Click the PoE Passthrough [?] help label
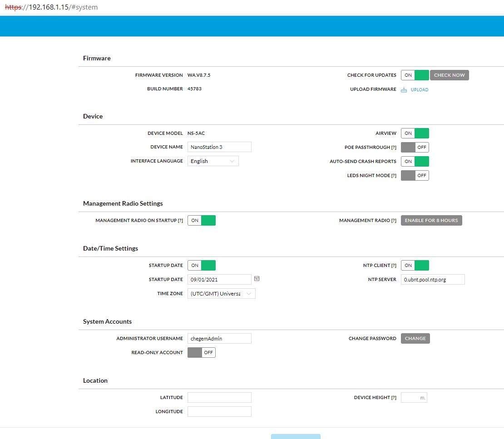The image size is (504, 439). tap(371, 147)
